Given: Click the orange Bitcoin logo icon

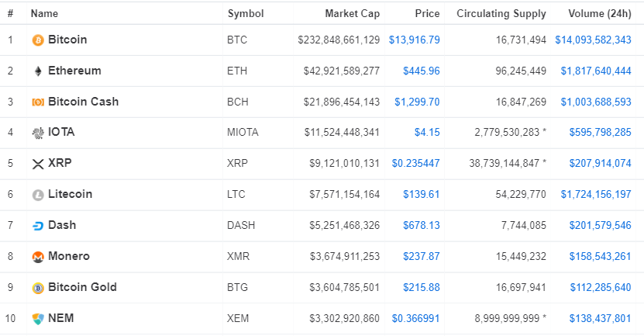Looking at the screenshot, I should pos(38,40).
